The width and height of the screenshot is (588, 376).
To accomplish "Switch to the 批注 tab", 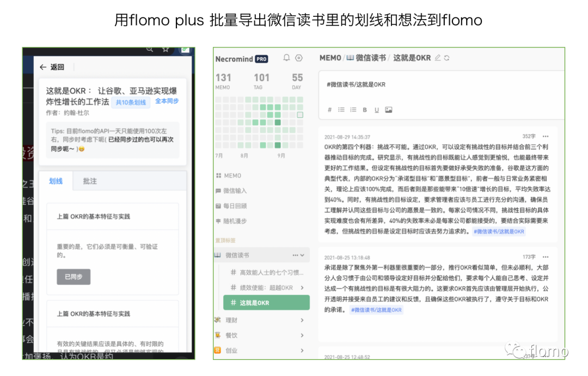I will pos(90,181).
